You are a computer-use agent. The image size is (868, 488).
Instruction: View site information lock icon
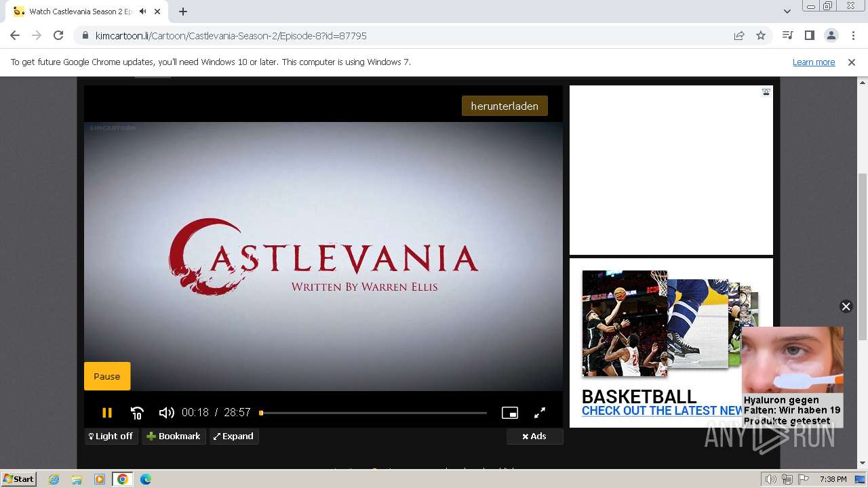pyautogui.click(x=85, y=36)
